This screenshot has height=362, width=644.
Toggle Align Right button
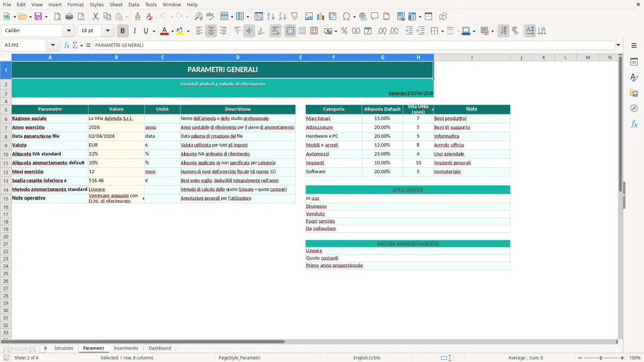(223, 31)
